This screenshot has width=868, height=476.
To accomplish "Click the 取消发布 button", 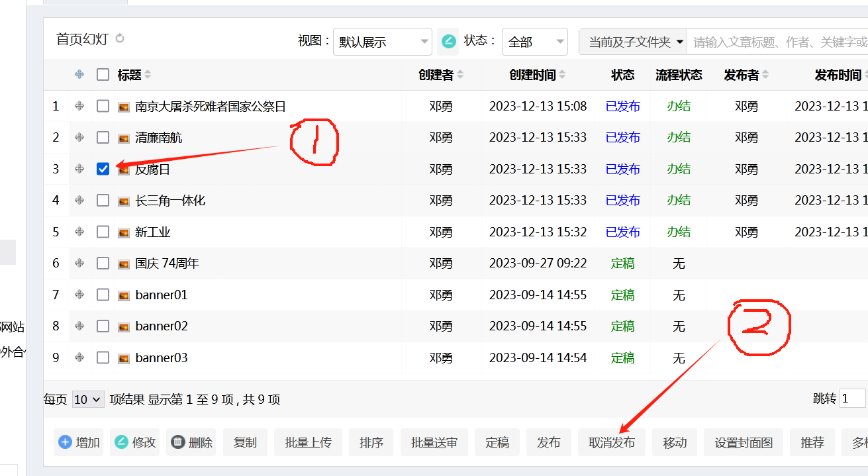I will [x=612, y=442].
